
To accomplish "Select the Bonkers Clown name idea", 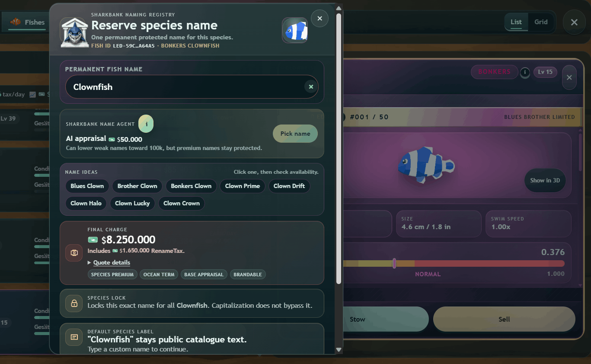I will [191, 186].
